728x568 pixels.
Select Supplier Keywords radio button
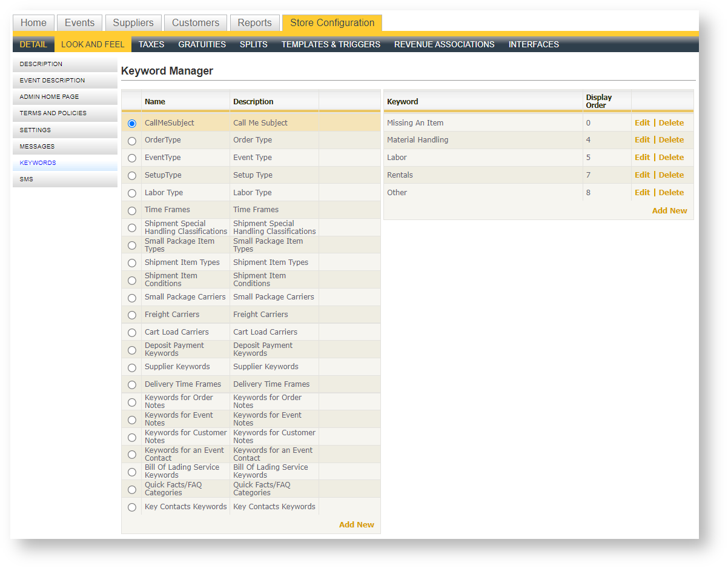[132, 367]
